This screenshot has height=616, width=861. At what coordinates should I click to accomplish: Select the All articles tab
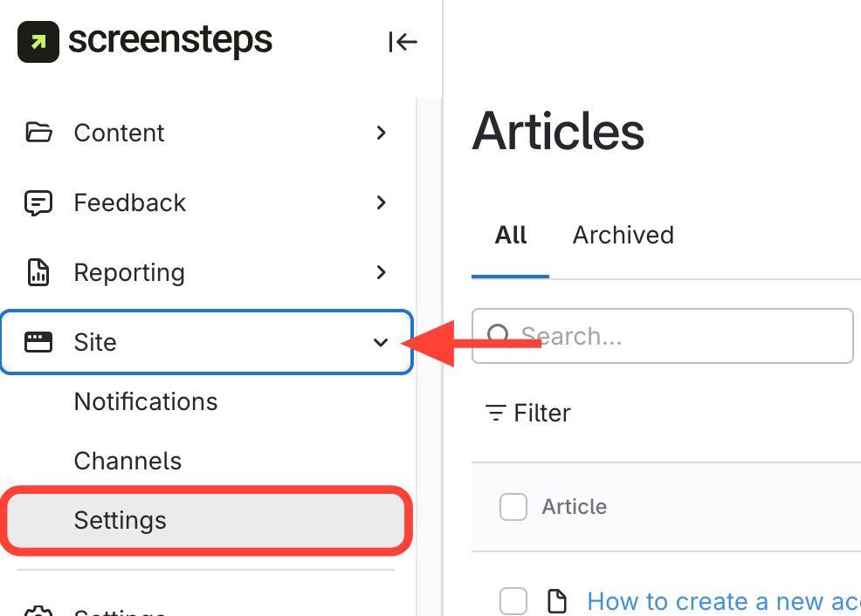(511, 236)
